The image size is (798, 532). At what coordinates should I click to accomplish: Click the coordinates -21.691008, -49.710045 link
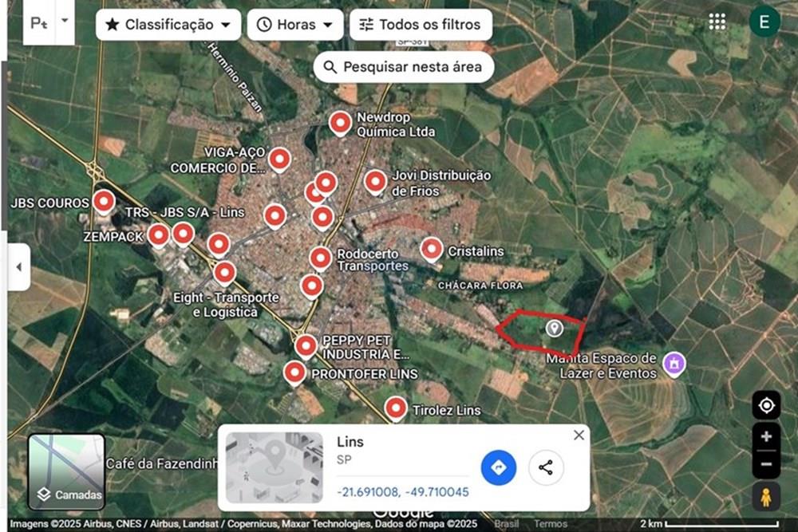click(403, 492)
